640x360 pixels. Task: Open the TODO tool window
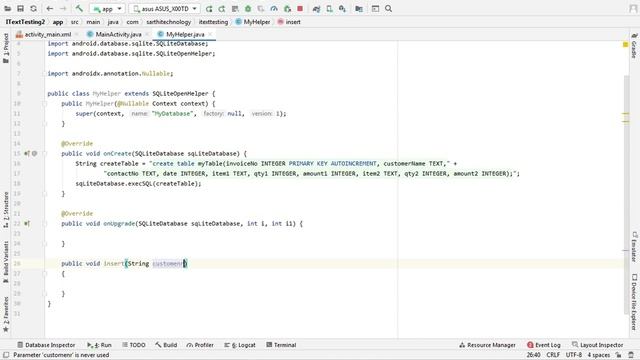134,345
